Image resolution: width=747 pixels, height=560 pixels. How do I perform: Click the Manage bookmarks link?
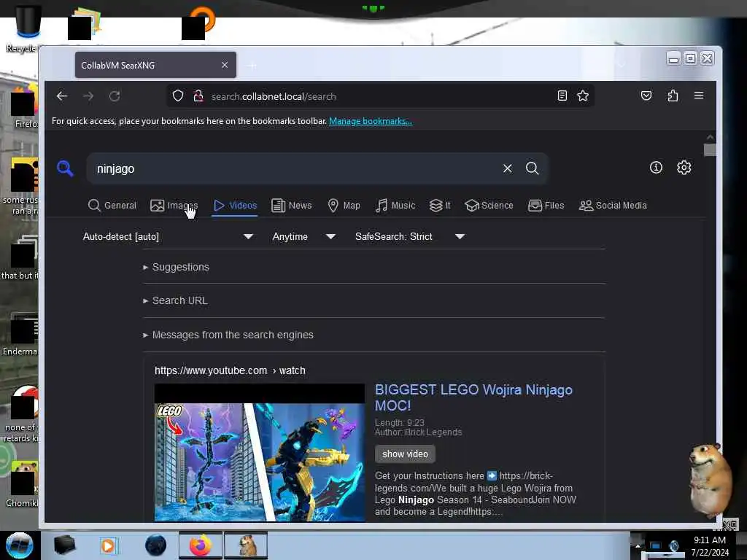(x=370, y=121)
